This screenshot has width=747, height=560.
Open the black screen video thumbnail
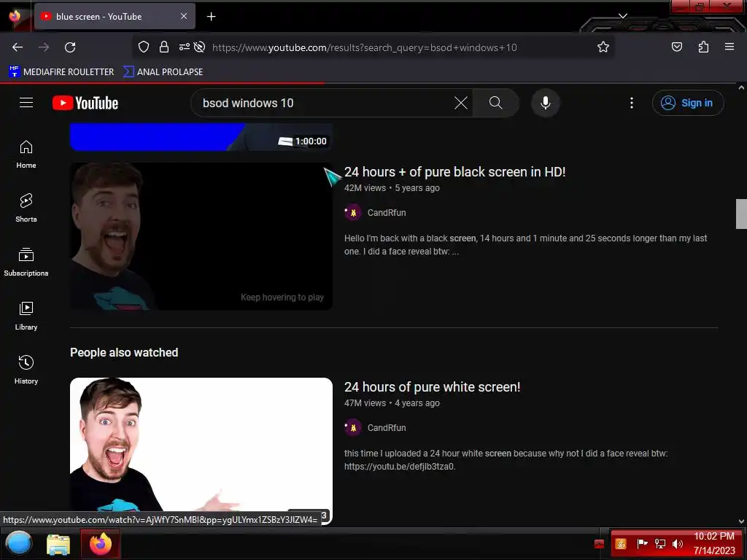pos(201,236)
